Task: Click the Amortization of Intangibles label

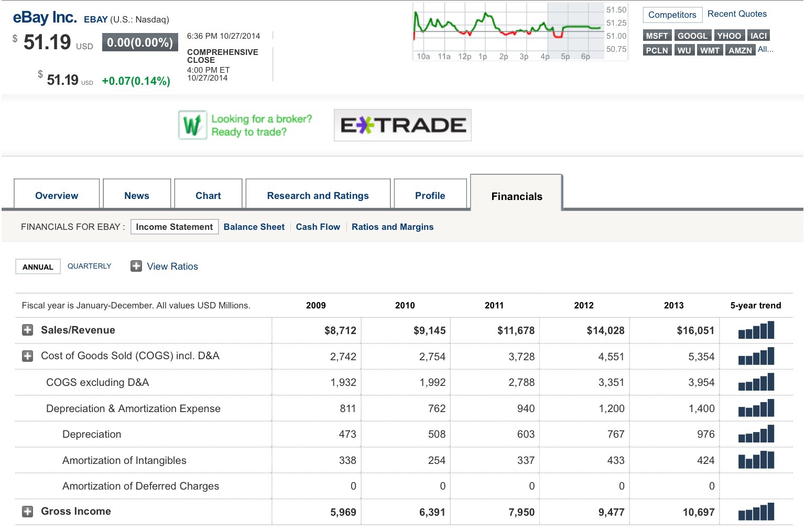Action: (124, 460)
